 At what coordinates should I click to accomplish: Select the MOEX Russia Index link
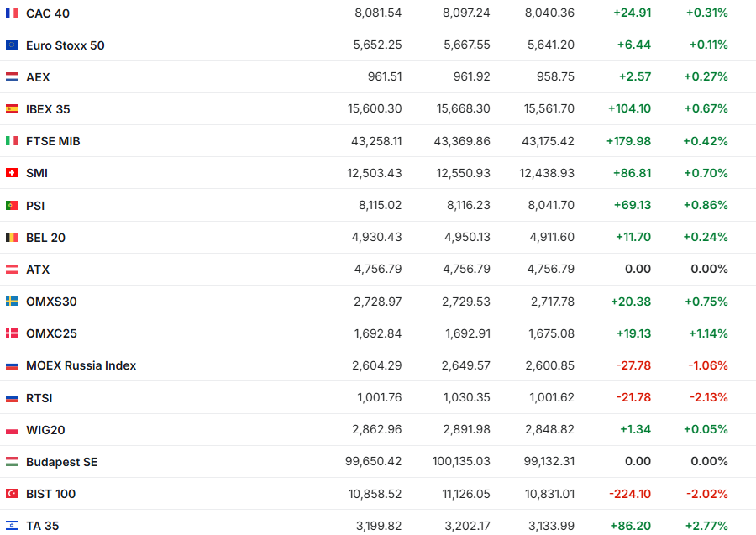click(81, 365)
